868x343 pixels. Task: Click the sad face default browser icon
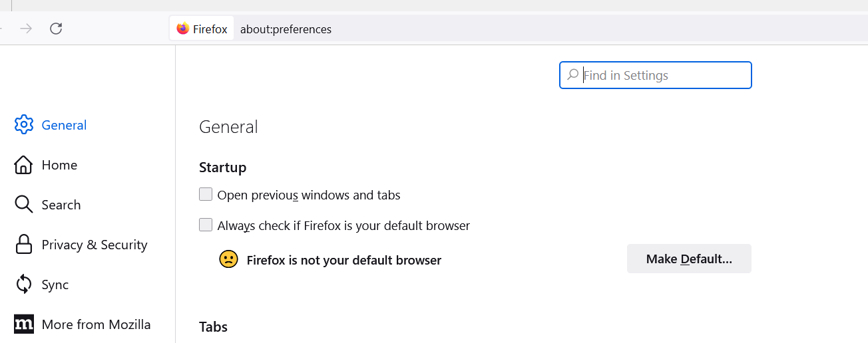click(x=228, y=259)
